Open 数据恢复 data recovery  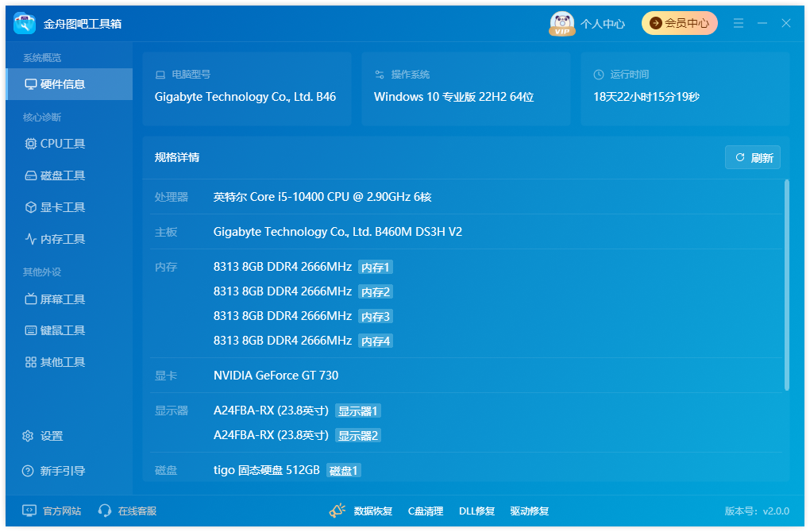[x=373, y=511]
